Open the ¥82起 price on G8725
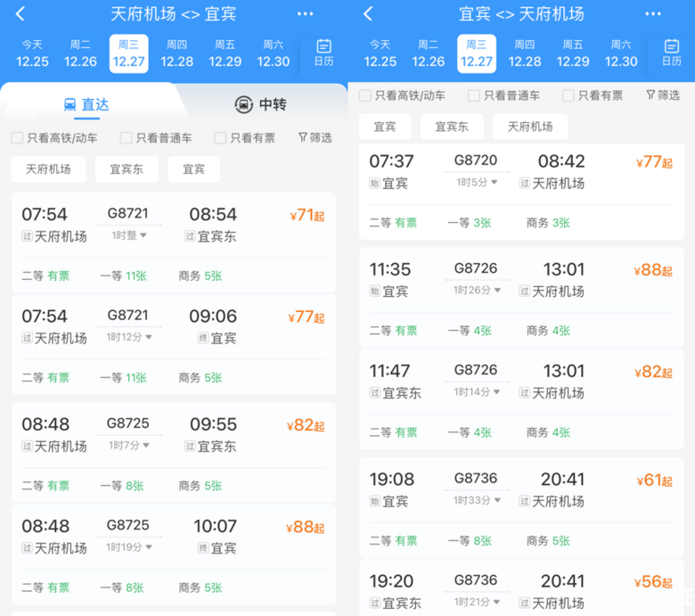Viewport: 695px width, 616px height. pyautogui.click(x=306, y=425)
